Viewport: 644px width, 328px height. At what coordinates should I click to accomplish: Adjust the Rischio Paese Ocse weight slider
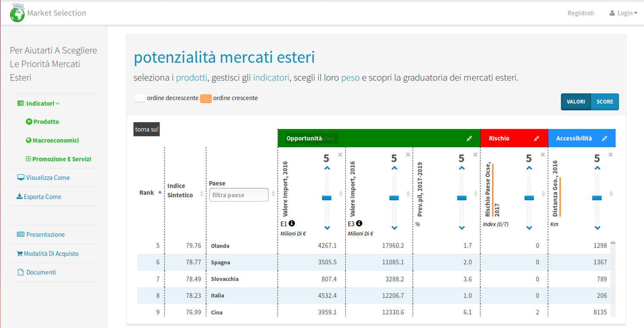point(528,198)
